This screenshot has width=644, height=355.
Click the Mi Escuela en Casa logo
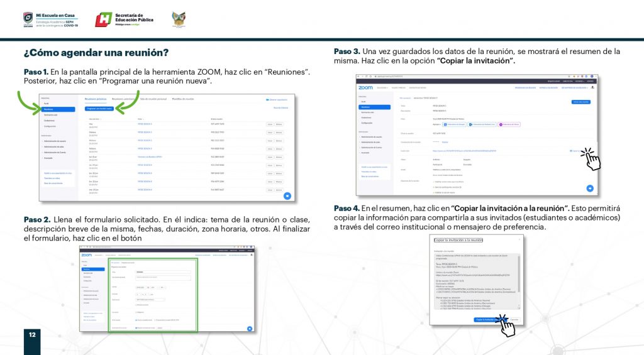[x=50, y=19]
